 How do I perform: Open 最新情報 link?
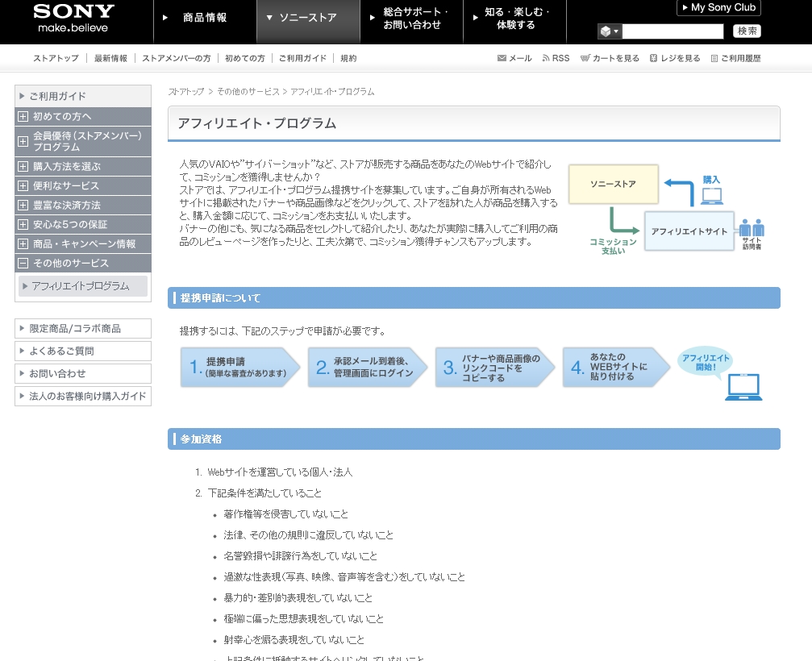[110, 59]
